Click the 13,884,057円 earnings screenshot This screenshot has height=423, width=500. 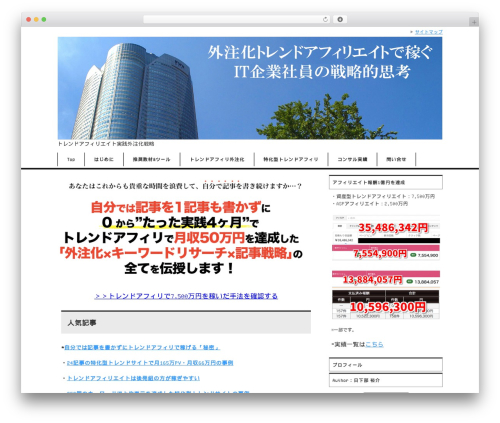click(386, 279)
